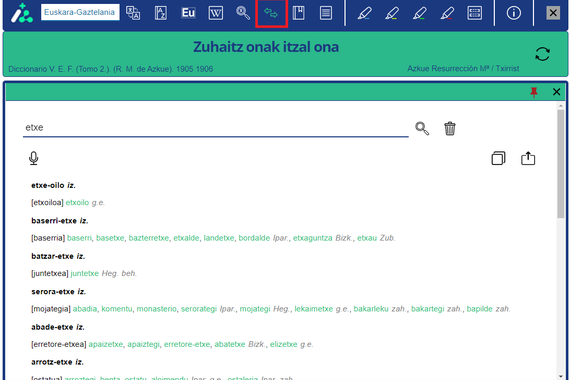Select the red highlighter pen

pos(447,13)
